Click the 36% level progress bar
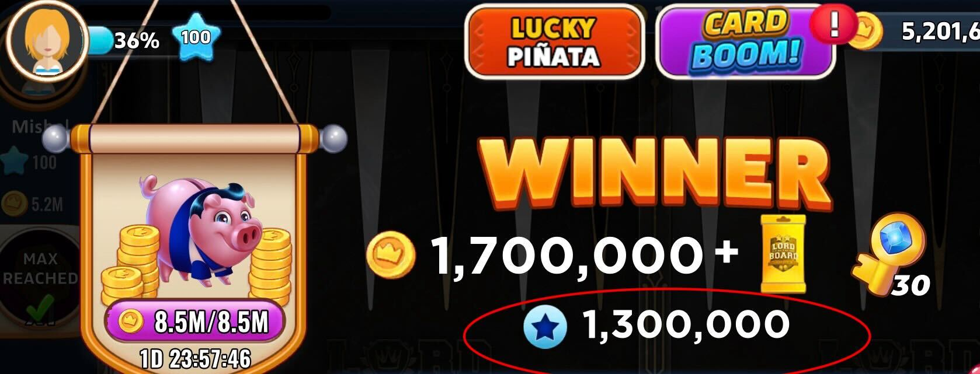The width and height of the screenshot is (980, 374). coord(126,40)
